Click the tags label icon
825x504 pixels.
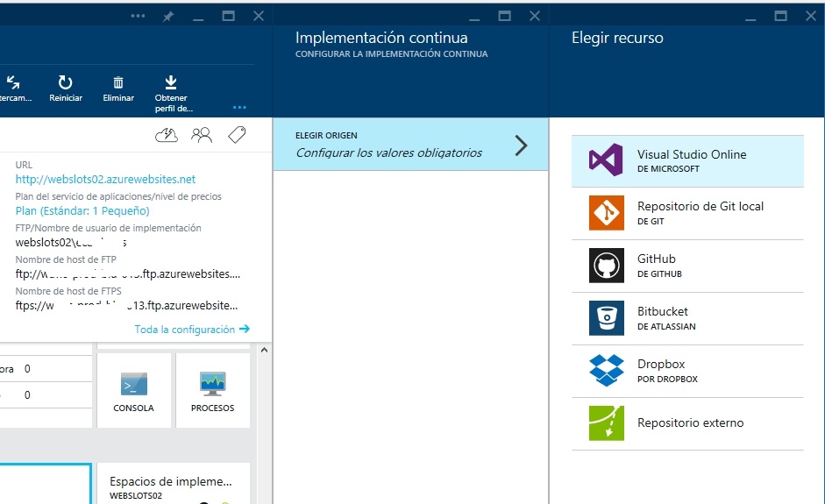(237, 135)
